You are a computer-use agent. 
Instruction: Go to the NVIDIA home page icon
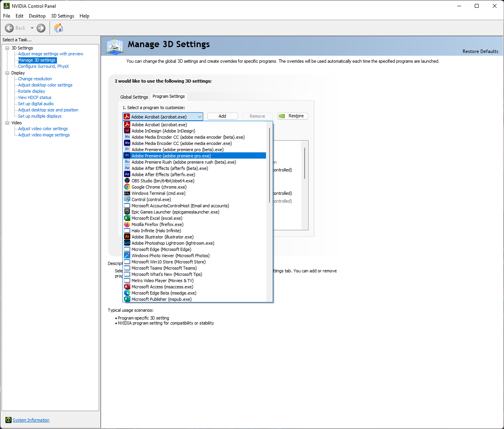point(59,28)
